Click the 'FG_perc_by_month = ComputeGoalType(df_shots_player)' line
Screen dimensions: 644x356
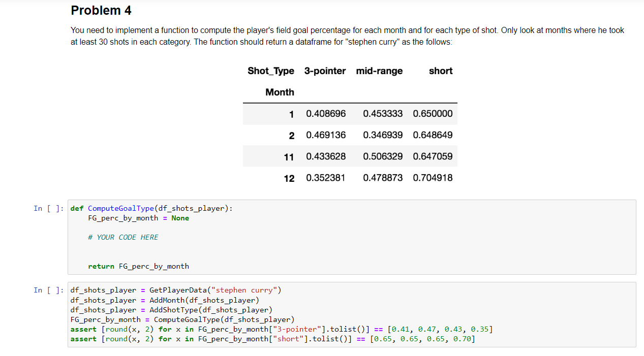click(x=182, y=319)
